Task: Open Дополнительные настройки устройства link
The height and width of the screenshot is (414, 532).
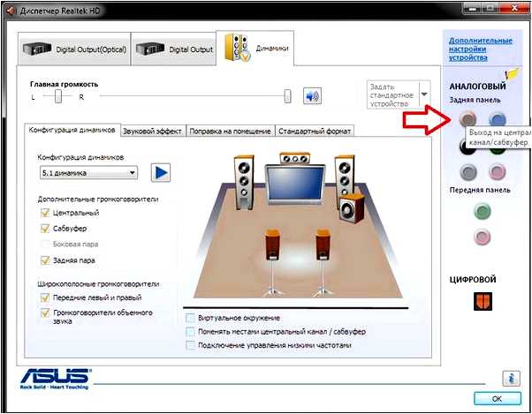Action: tap(480, 49)
